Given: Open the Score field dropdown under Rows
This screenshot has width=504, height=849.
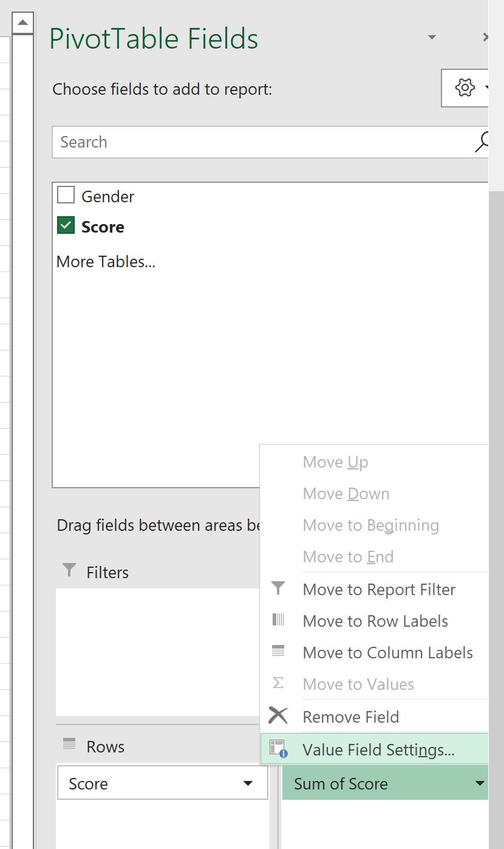Looking at the screenshot, I should [x=248, y=783].
